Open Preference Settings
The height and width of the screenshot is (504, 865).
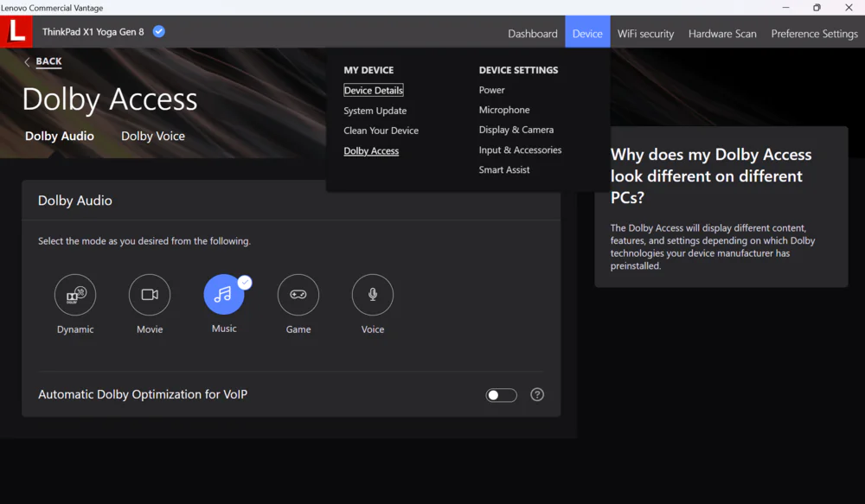(814, 34)
